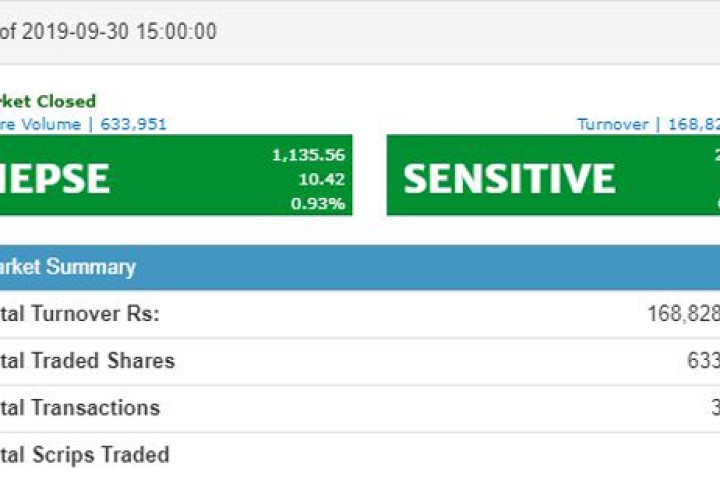Click the Share Volume label text
Viewport: 720px width, 480px height.
[39, 124]
